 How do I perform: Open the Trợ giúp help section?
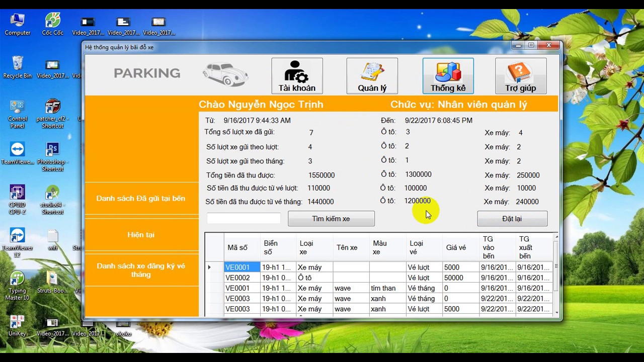tap(521, 76)
